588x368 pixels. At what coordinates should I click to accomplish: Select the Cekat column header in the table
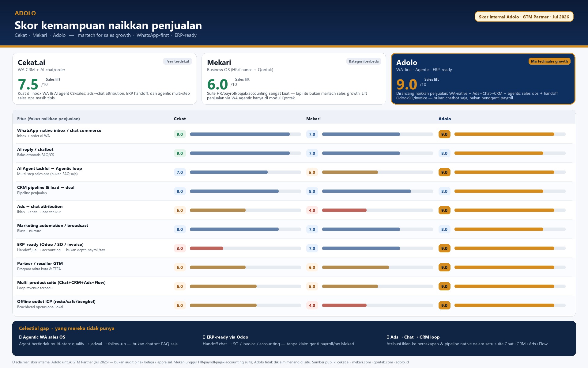click(180, 119)
